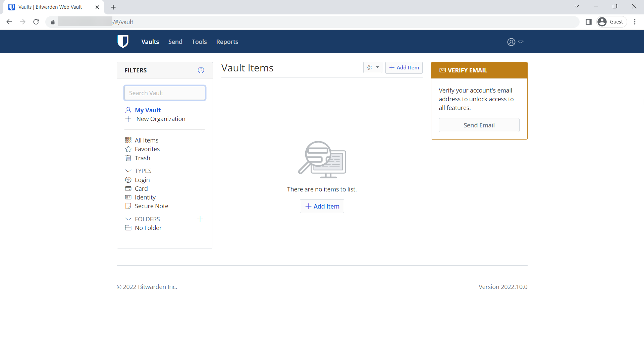Filter by Login type
This screenshot has height=342, width=644.
142,180
